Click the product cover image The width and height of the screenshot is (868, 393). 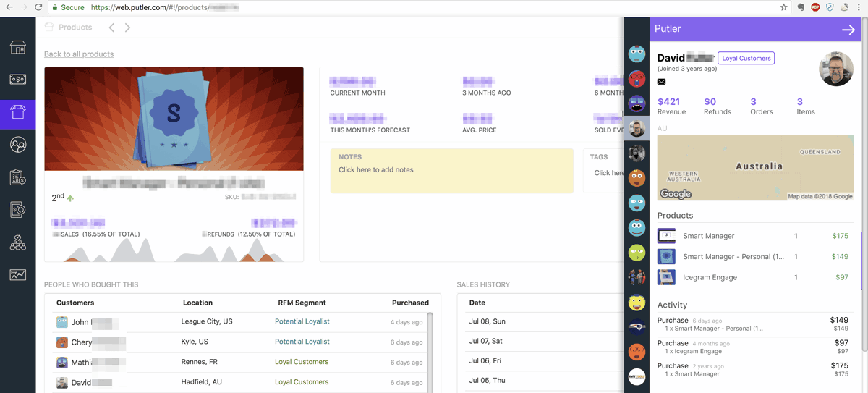[174, 119]
